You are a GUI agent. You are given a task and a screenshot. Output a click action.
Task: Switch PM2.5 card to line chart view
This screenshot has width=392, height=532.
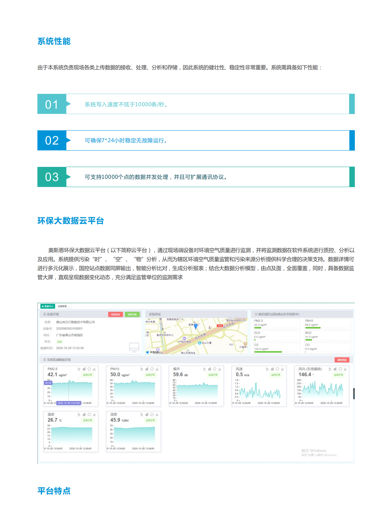click(79, 369)
